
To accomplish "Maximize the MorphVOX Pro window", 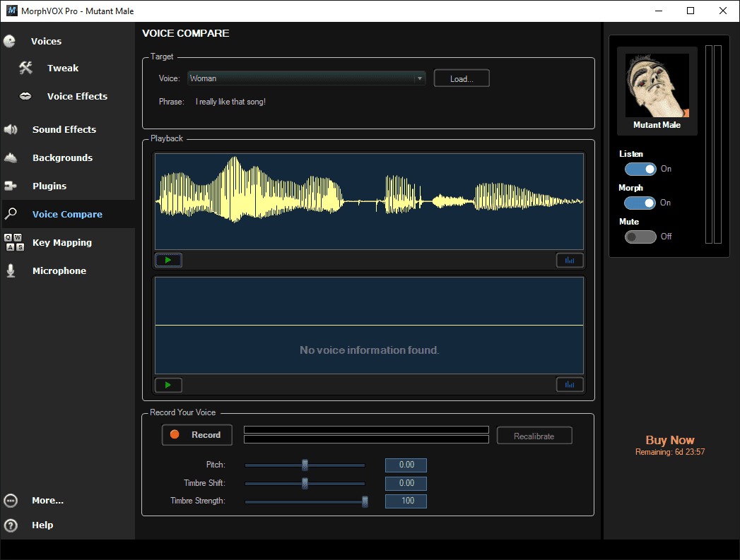I will [x=691, y=11].
